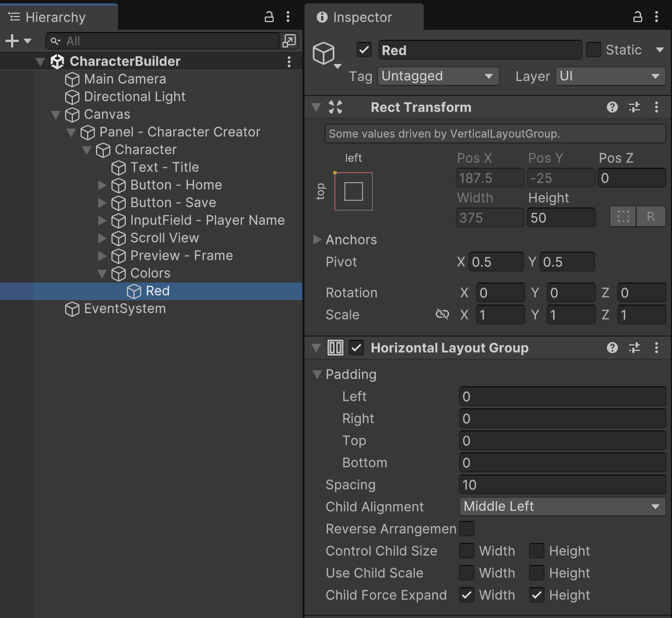This screenshot has width=672, height=618.
Task: Click the CharacterBuilder scene options menu icon
Action: tap(289, 61)
